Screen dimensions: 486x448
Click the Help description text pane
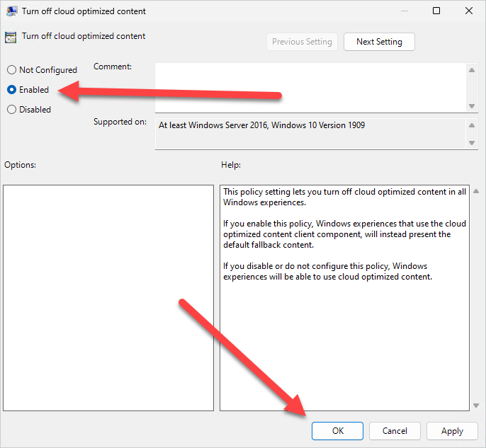344,297
